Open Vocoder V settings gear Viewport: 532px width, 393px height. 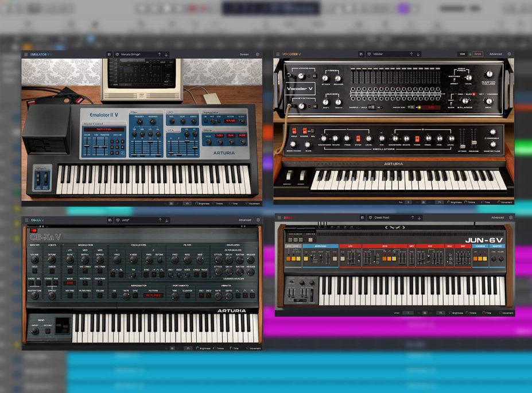coord(509,54)
